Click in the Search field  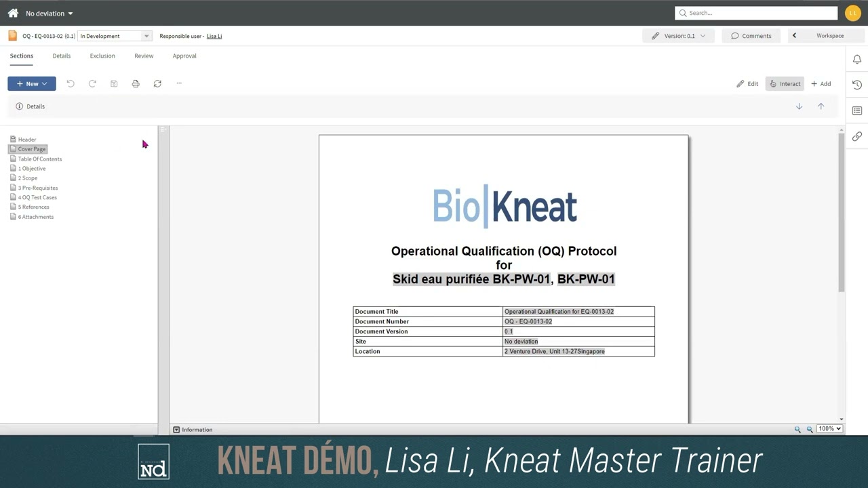pos(756,13)
